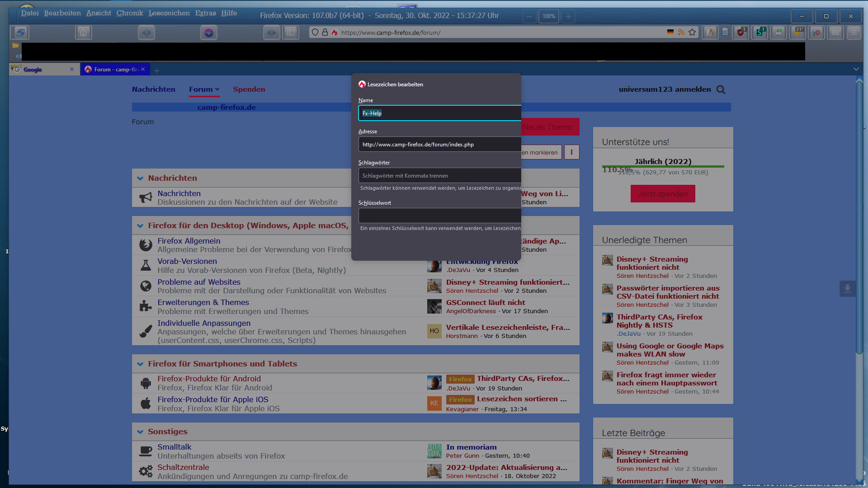The height and width of the screenshot is (488, 868).
Task: Click the Jetzt spenden button
Action: click(x=663, y=194)
